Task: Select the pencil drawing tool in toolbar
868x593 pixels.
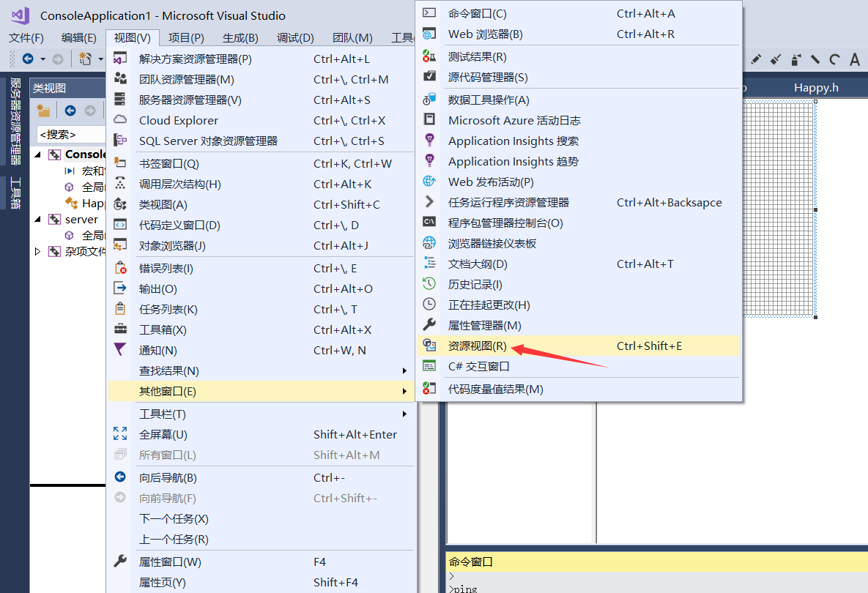Action: (756, 59)
